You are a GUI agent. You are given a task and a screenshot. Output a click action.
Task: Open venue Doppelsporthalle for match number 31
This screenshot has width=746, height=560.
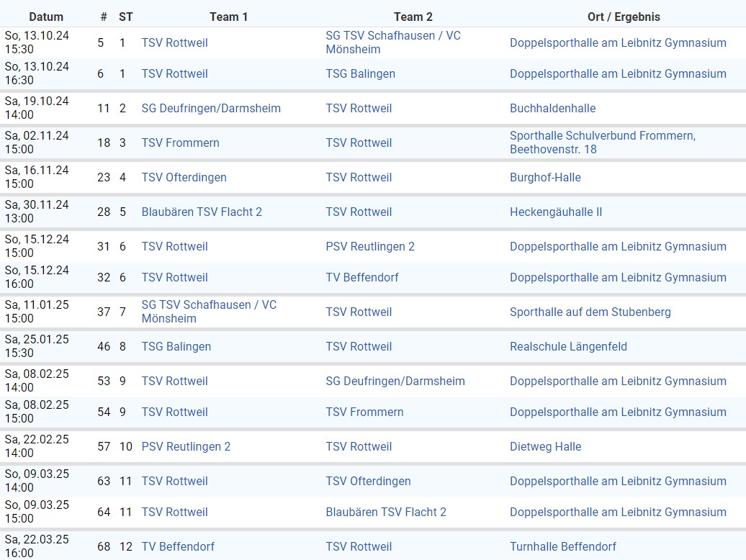[x=618, y=247]
